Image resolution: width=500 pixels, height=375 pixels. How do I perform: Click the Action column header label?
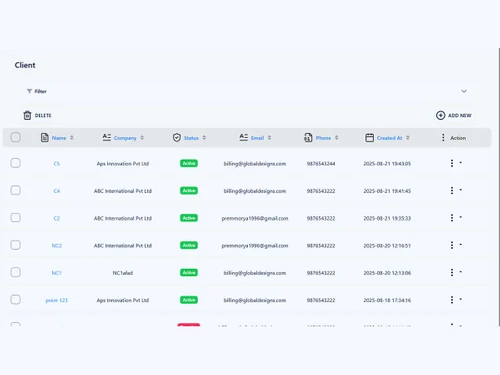coord(458,138)
